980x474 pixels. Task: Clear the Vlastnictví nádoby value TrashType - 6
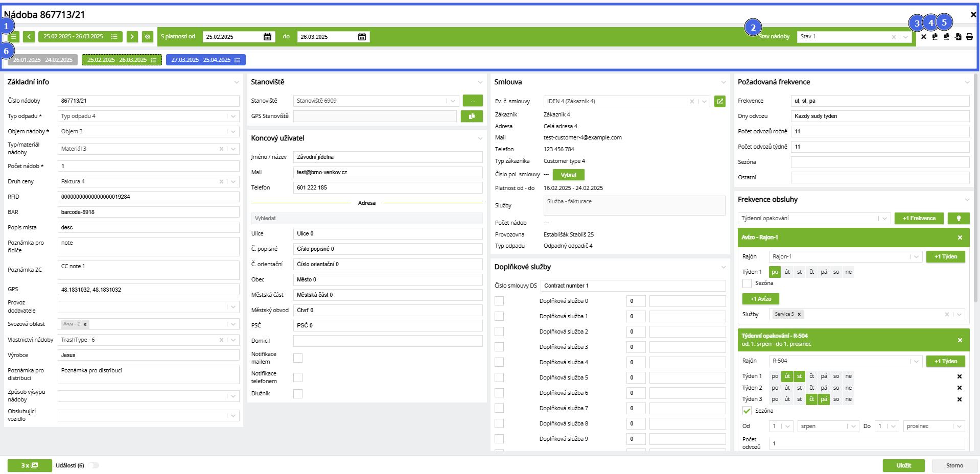pyautogui.click(x=221, y=340)
